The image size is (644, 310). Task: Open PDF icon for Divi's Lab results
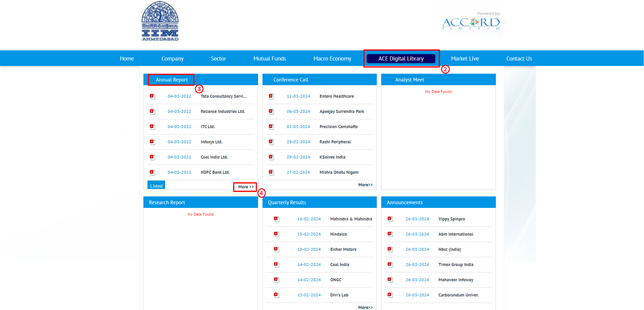pyautogui.click(x=277, y=295)
